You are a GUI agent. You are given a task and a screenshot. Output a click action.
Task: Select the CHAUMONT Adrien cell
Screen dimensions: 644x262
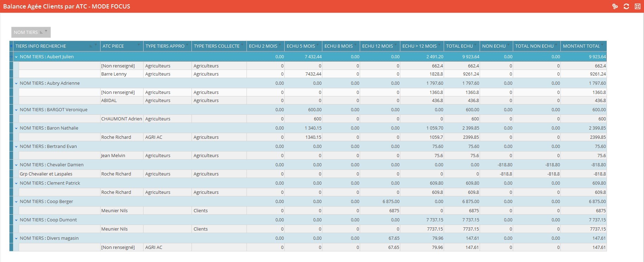tap(121, 119)
